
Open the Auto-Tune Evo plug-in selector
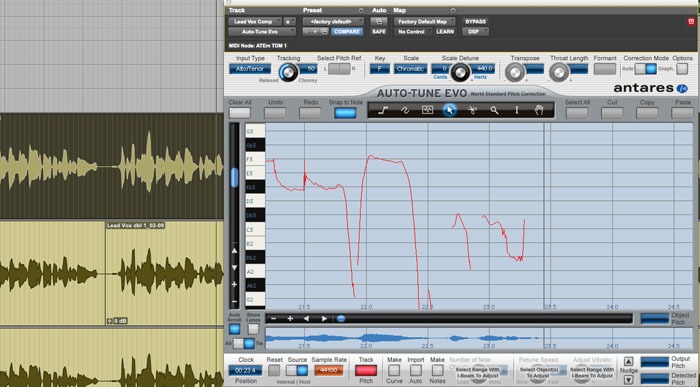(262, 32)
